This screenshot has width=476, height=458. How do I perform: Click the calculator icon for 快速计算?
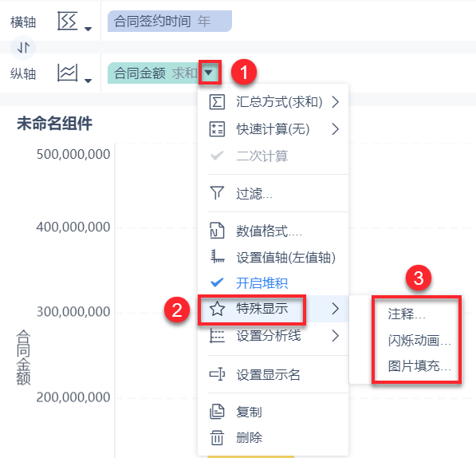[x=217, y=129]
